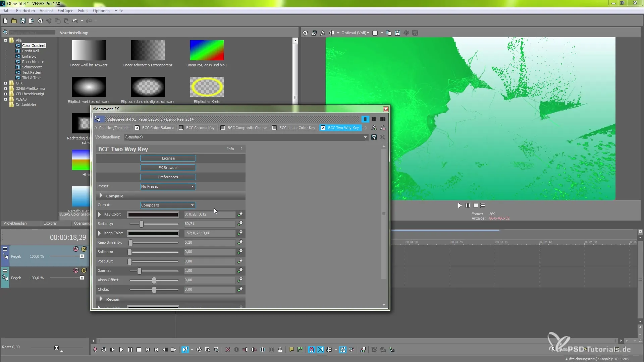Solo track 1 in the timeline
644x362 pixels.
coord(84,249)
